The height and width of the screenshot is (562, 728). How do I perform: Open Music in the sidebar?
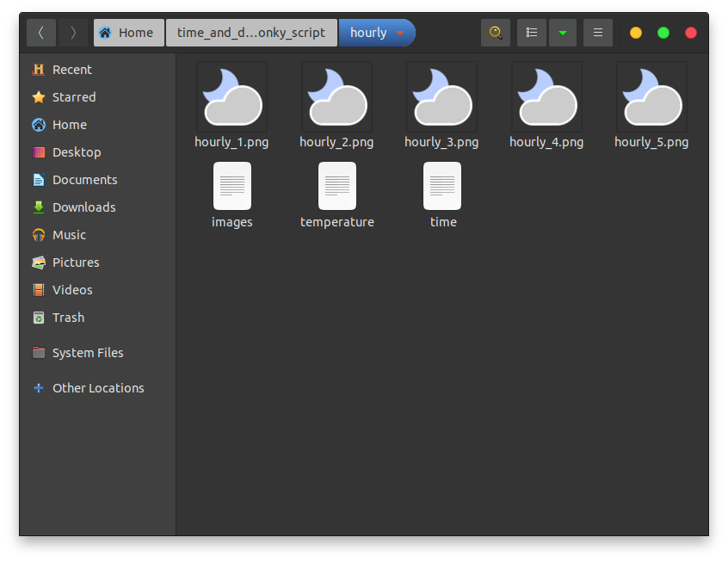[x=97, y=235]
